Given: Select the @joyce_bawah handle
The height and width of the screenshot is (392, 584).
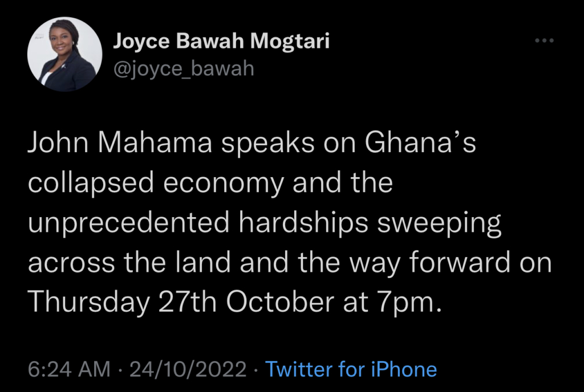Looking at the screenshot, I should tap(184, 69).
